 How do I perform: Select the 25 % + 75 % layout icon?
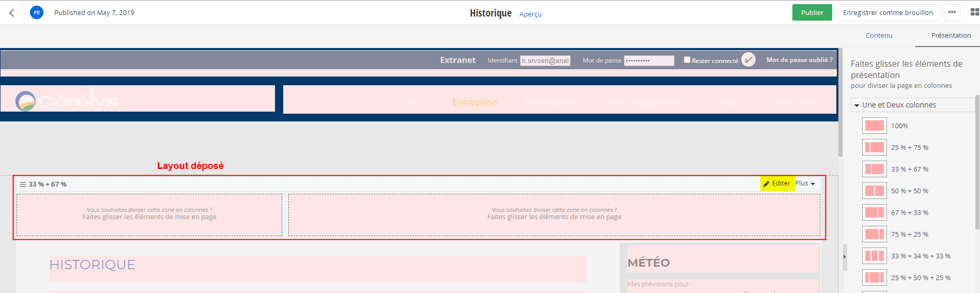click(x=874, y=148)
